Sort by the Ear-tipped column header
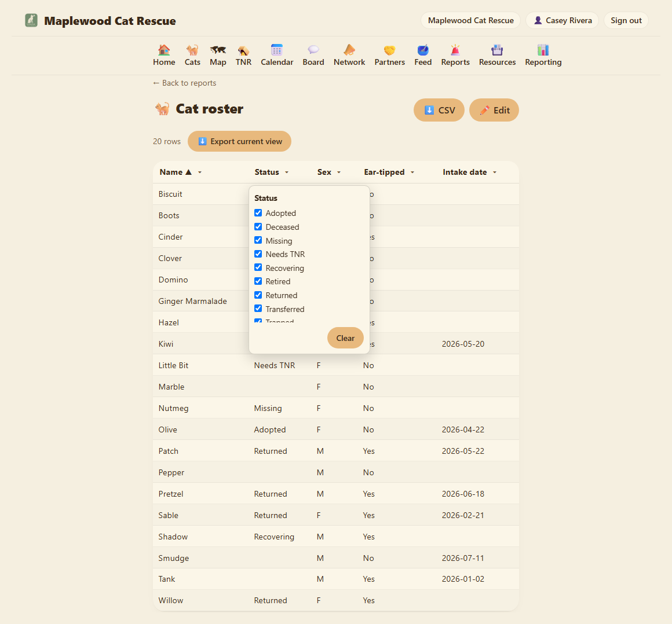The height and width of the screenshot is (624, 672). coord(384,172)
